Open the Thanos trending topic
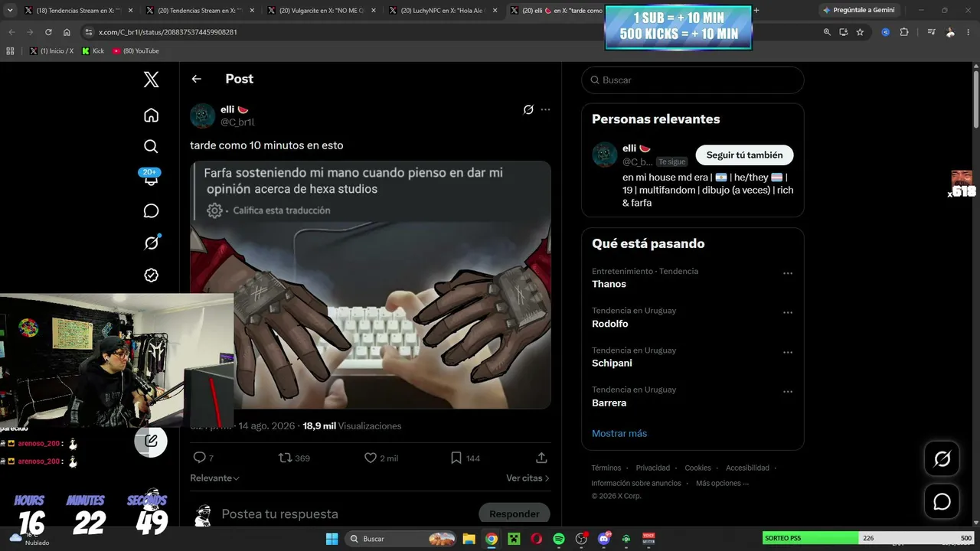This screenshot has height=551, width=980. tap(609, 284)
